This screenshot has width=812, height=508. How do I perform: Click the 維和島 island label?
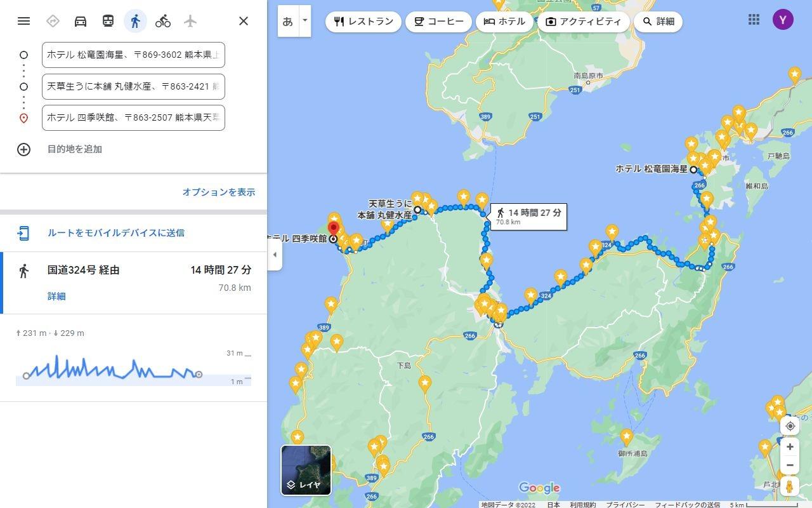(757, 186)
